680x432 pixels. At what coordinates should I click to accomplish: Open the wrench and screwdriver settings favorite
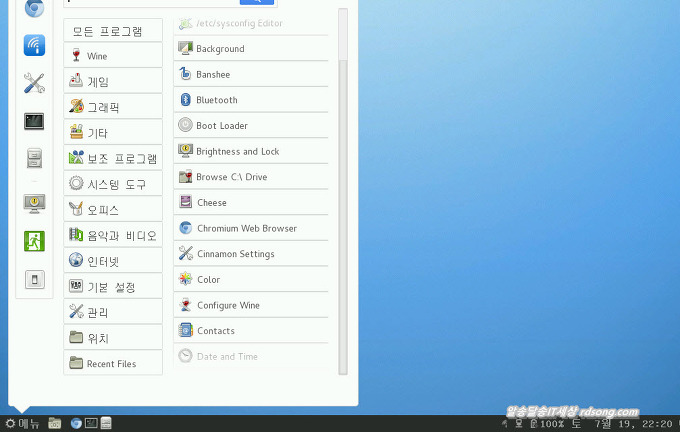[34, 83]
